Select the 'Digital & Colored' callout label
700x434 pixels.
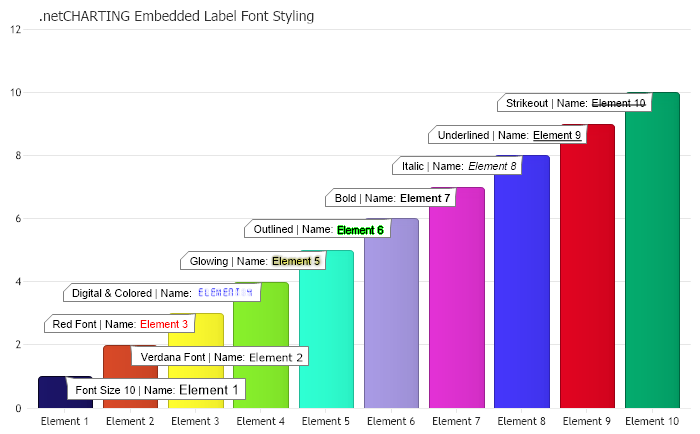162,293
